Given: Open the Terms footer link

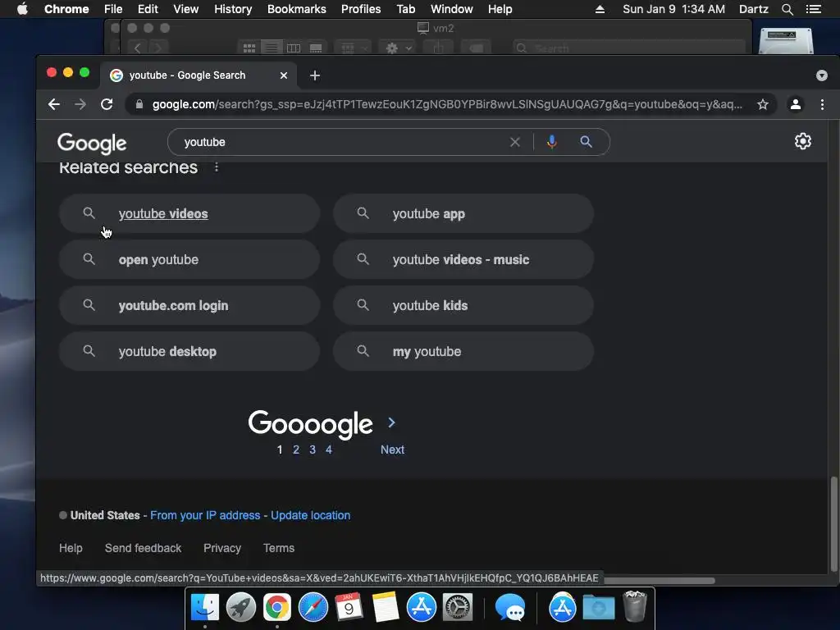Looking at the screenshot, I should coord(279,548).
